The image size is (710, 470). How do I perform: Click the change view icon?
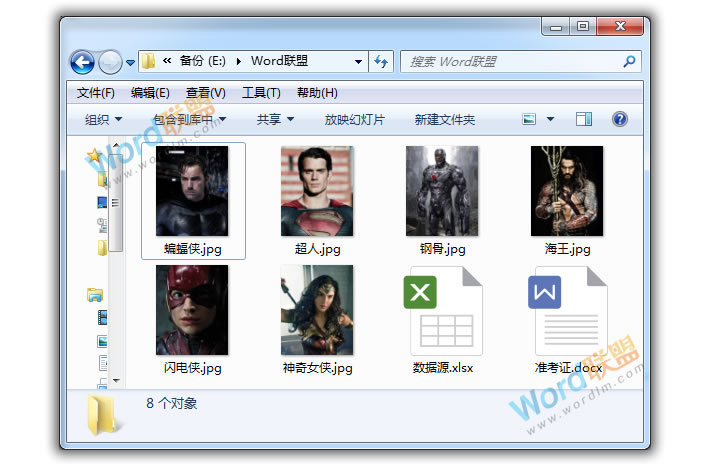pyautogui.click(x=530, y=120)
